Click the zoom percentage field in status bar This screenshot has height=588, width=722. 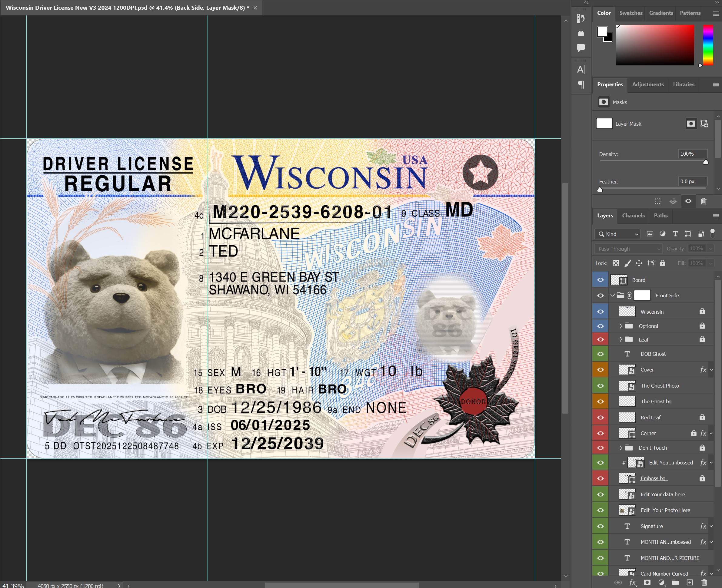click(x=13, y=585)
